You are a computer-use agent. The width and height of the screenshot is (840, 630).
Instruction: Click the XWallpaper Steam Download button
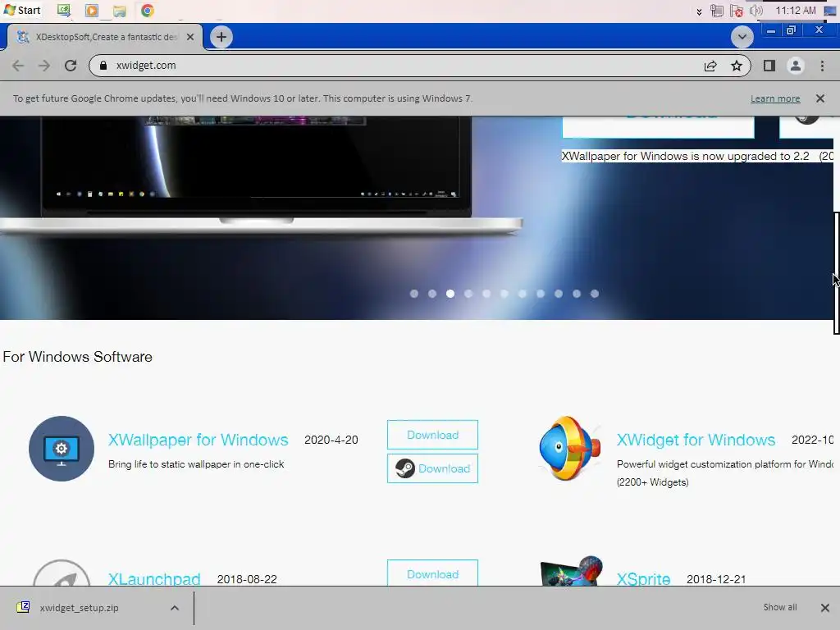tap(433, 468)
